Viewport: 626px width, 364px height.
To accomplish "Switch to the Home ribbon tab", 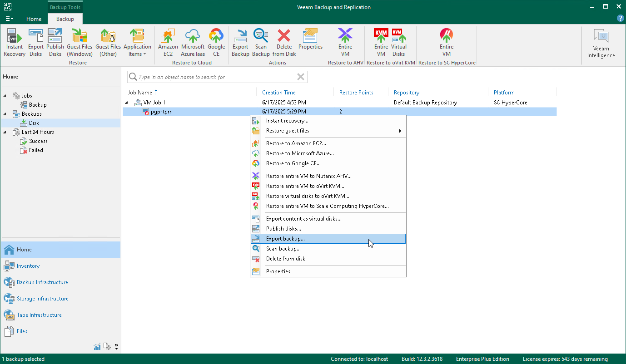I will tap(34, 19).
